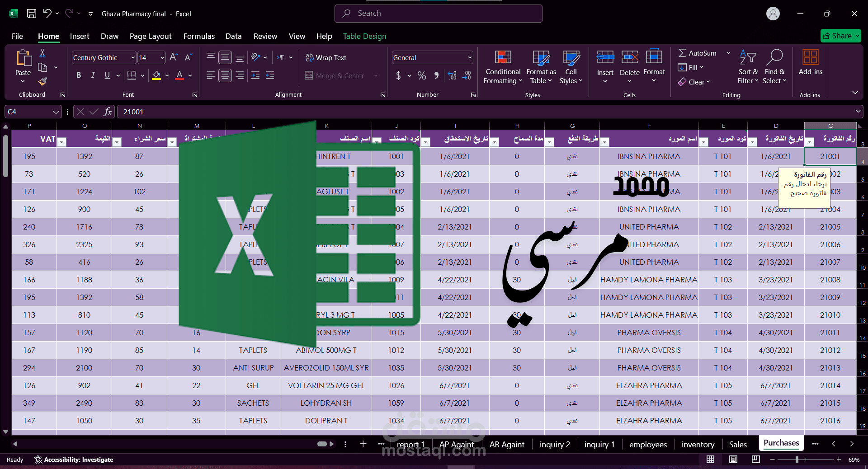Switch to the Formulas ribbon tab
This screenshot has height=469, width=868.
coord(199,36)
